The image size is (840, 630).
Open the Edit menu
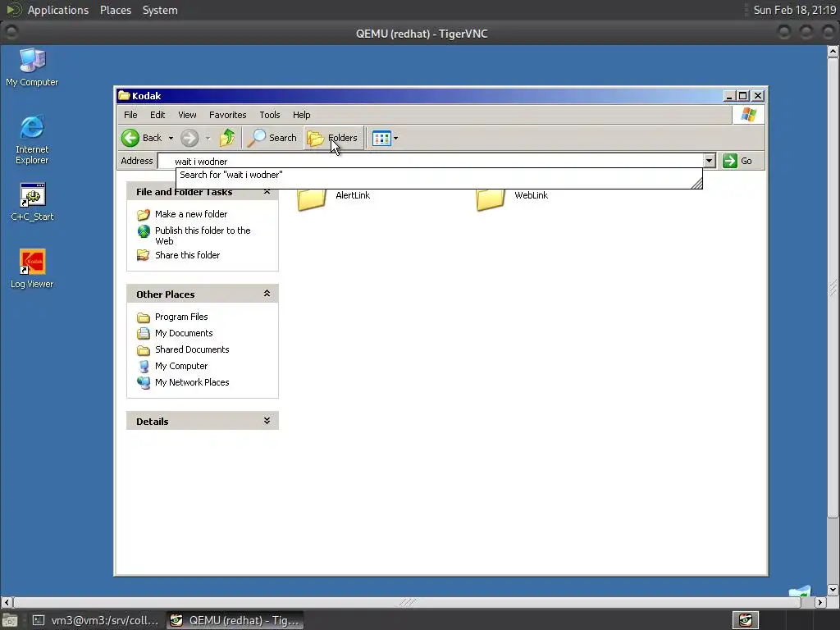pos(157,115)
